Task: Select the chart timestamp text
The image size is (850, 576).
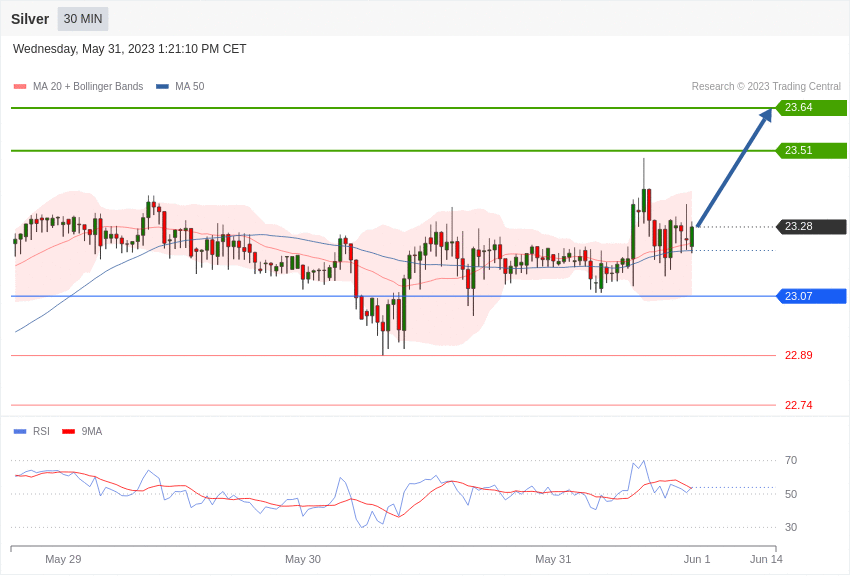Action: point(130,49)
